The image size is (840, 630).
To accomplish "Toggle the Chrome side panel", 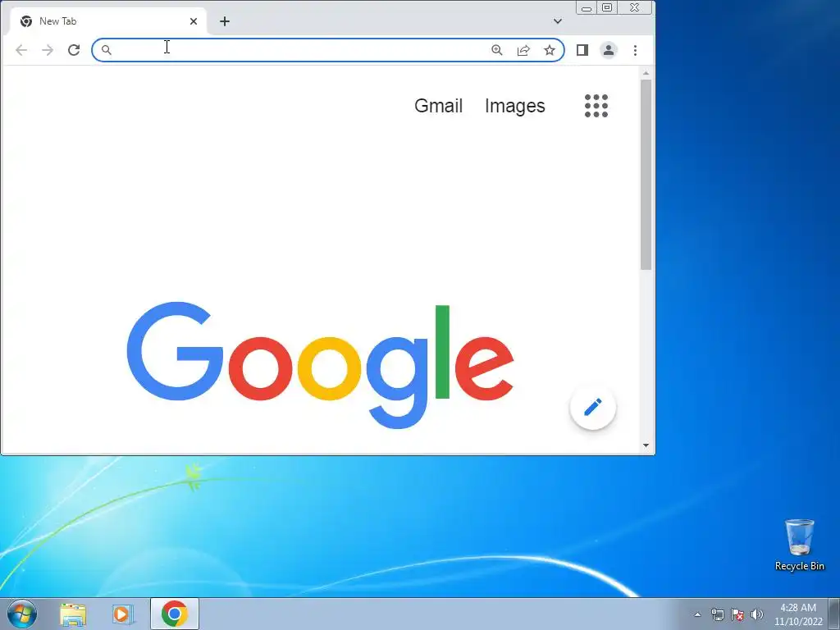I will pyautogui.click(x=582, y=50).
